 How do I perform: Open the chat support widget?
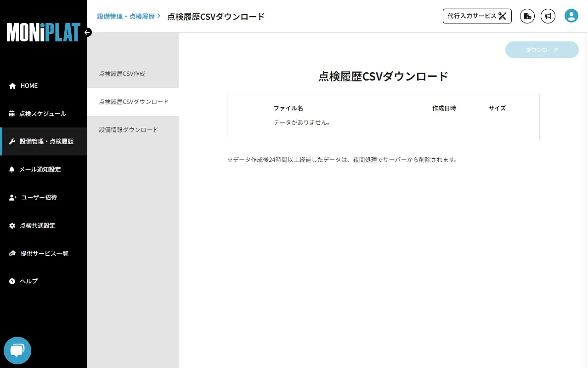coord(17,350)
